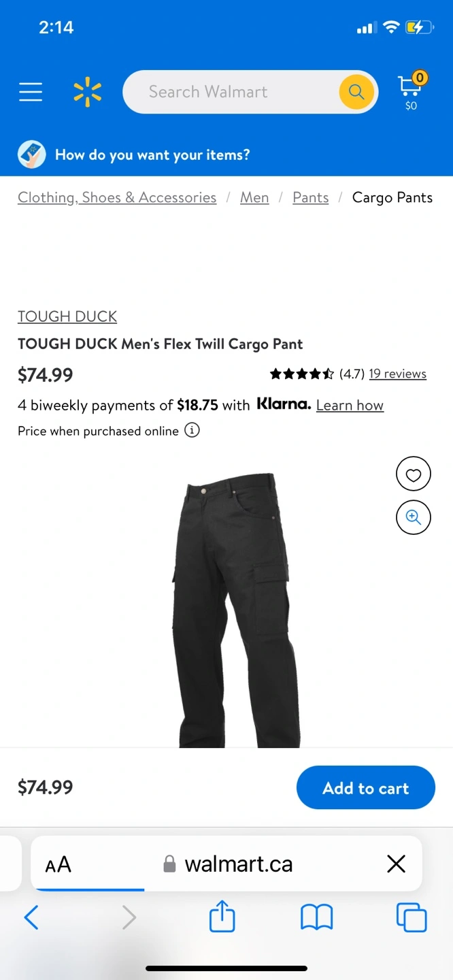The image size is (453, 980).
Task: Open the Pants breadcrumb link
Action: click(x=311, y=197)
